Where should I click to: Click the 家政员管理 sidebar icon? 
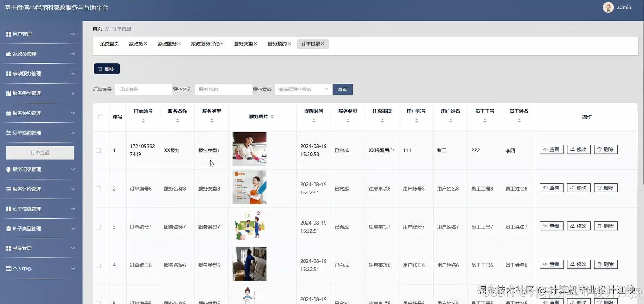click(8, 54)
